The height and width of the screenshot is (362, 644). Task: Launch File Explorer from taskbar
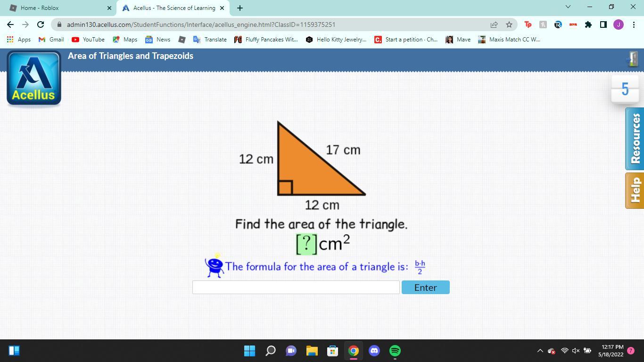coord(312,351)
